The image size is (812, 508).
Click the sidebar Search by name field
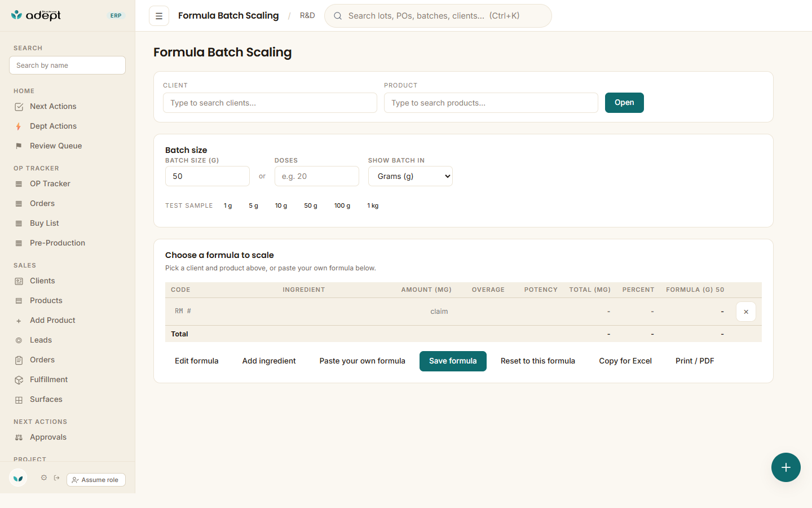click(x=67, y=65)
